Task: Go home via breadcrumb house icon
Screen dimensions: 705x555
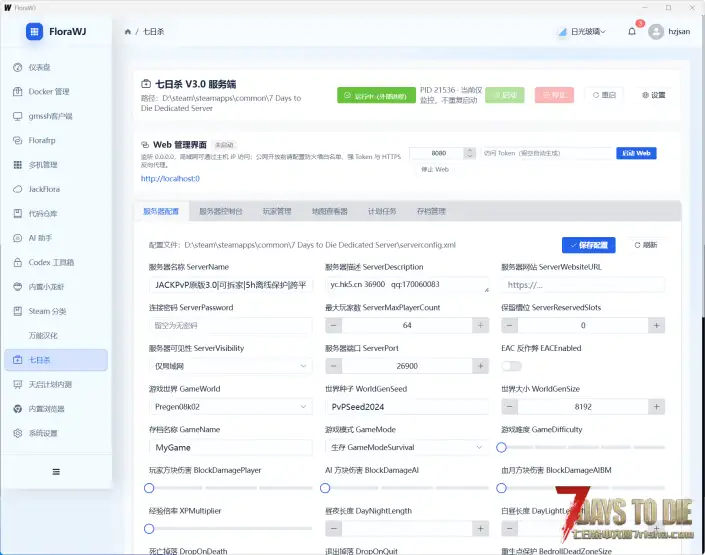Action: [x=128, y=31]
